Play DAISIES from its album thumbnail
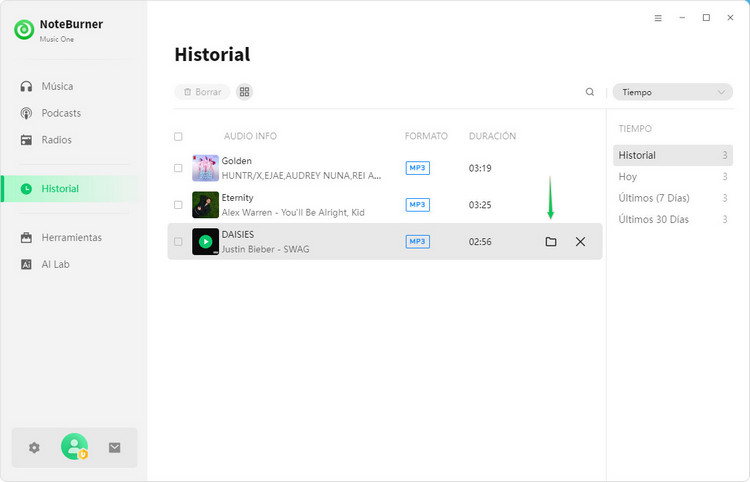This screenshot has width=750, height=482. click(205, 242)
